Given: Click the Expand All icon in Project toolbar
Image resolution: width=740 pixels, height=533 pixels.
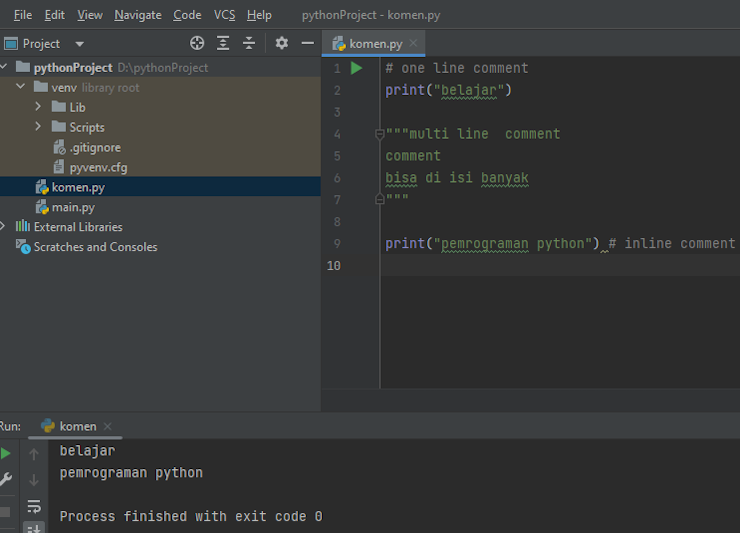Looking at the screenshot, I should click(223, 43).
